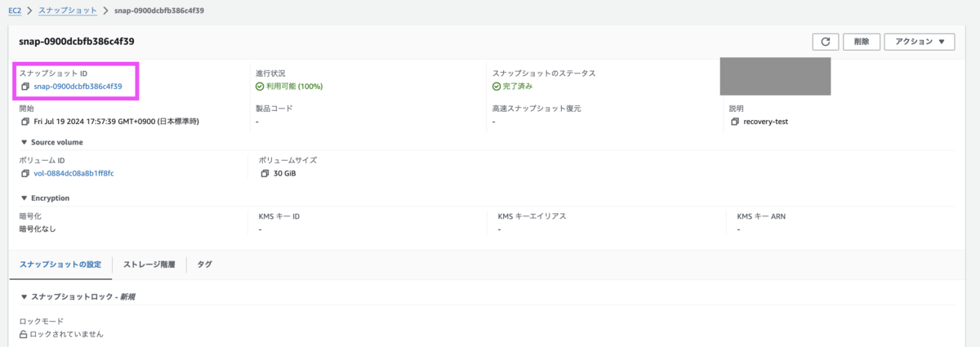Collapse the Source volume section

click(x=24, y=142)
